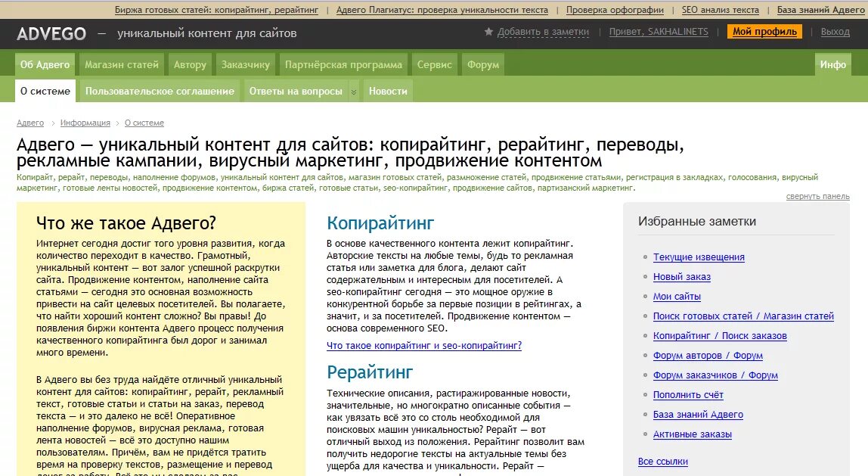868x476 pixels.
Task: Open 'SEO анализ текста' at the top
Action: point(720,10)
